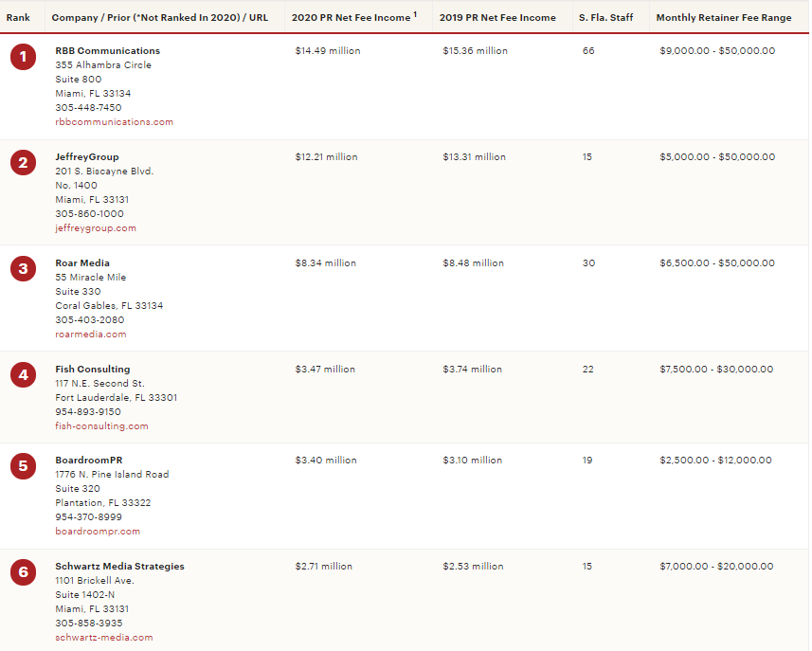
Task: Select the RBB Communications company name
Action: point(107,51)
